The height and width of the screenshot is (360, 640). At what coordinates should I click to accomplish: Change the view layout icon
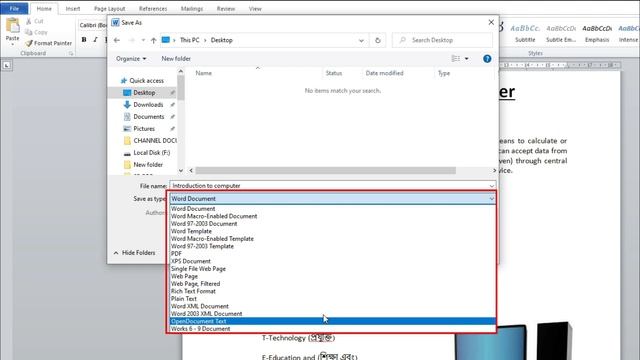click(x=456, y=58)
